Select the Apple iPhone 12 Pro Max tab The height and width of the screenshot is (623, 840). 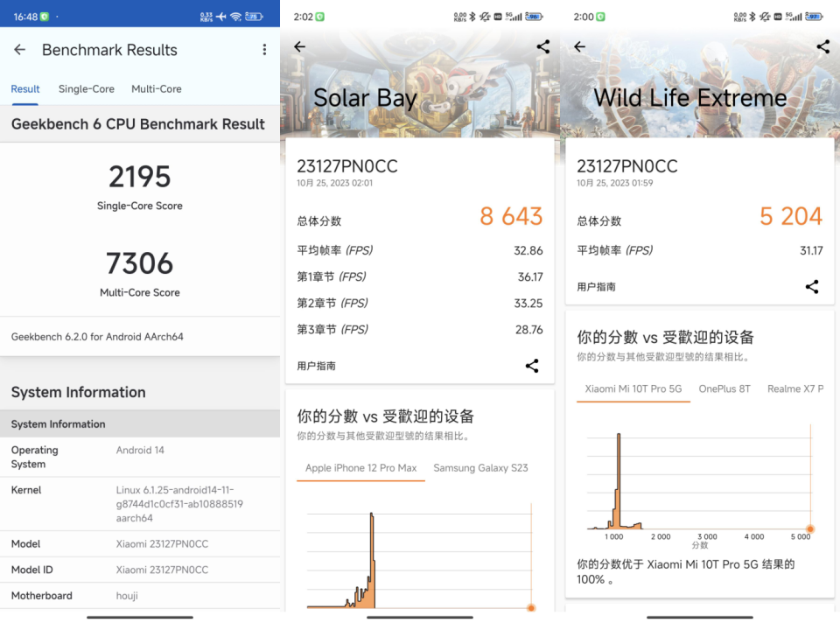(360, 467)
